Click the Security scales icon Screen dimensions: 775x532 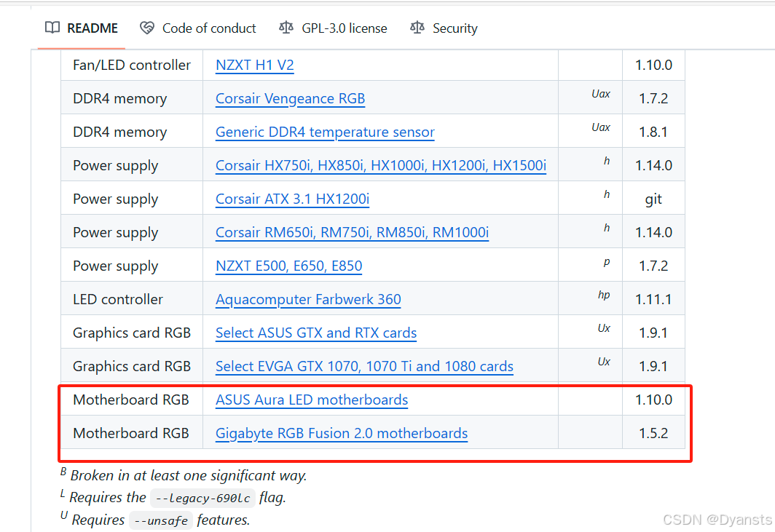pyautogui.click(x=417, y=28)
